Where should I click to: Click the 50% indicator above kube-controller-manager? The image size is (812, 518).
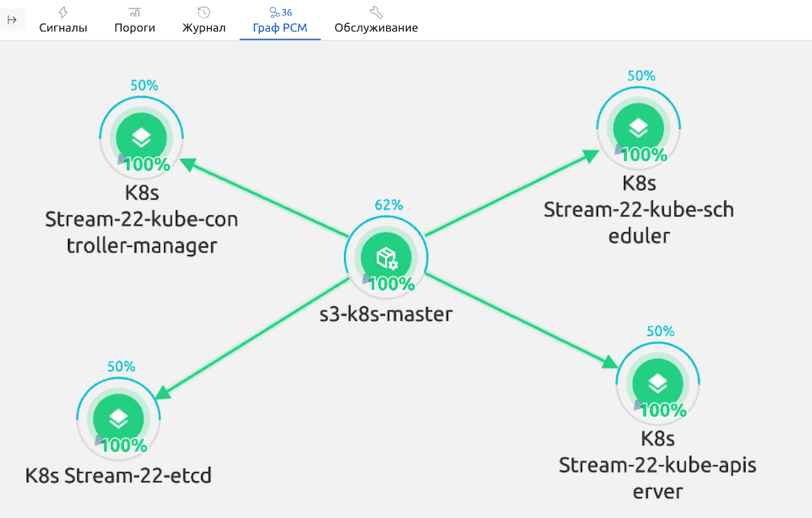coord(144,86)
